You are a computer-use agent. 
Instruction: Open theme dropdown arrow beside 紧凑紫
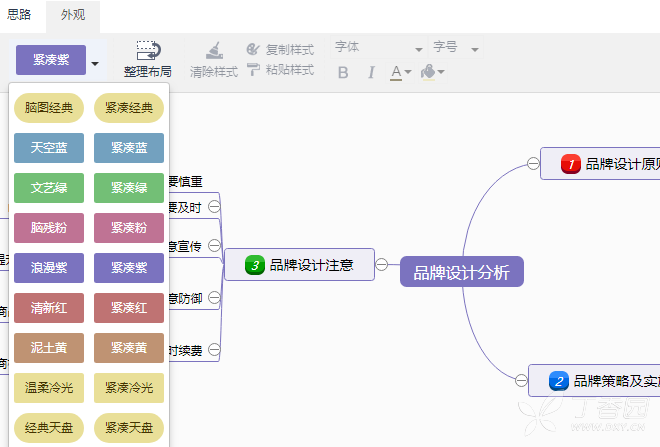95,64
